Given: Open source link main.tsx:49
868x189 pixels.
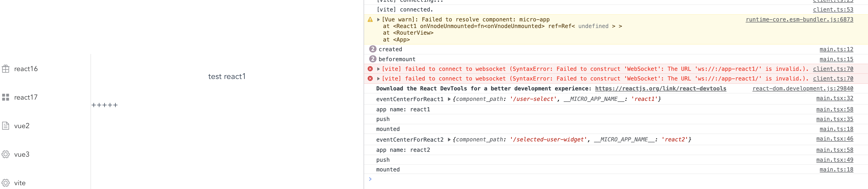Looking at the screenshot, I should tap(835, 160).
